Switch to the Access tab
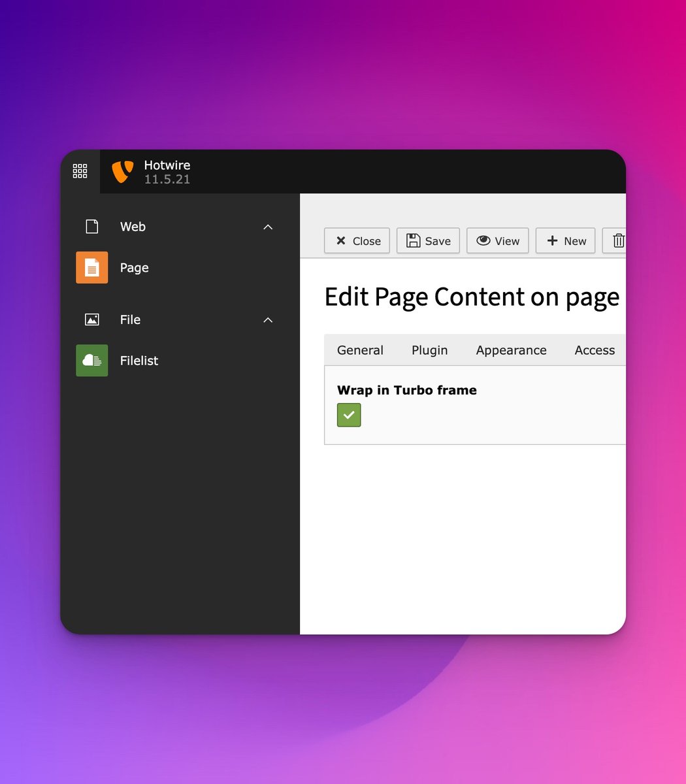The width and height of the screenshot is (686, 784). coord(595,350)
